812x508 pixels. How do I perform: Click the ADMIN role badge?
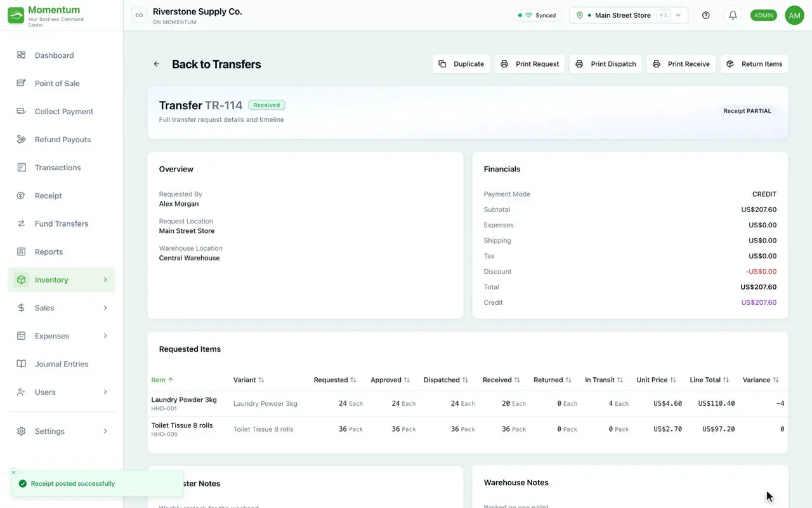pos(763,15)
